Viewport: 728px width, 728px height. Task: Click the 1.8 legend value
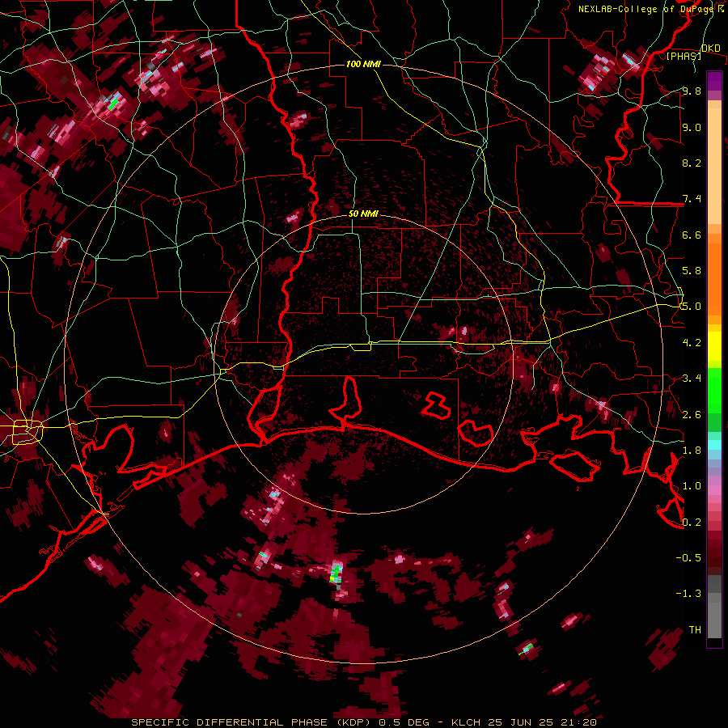[692, 451]
